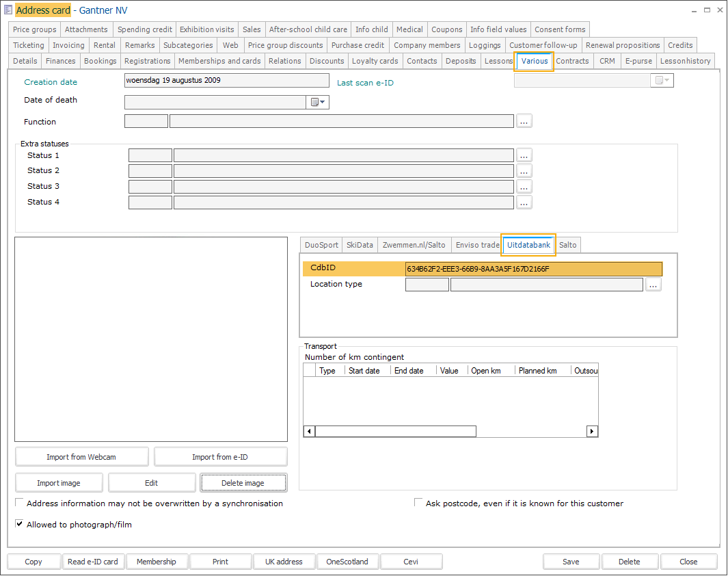Click the CdbID input field
The height and width of the screenshot is (576, 728).
(x=533, y=269)
